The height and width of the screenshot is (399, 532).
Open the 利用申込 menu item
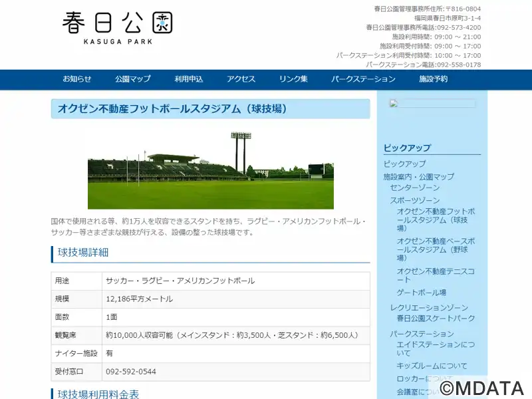[189, 79]
